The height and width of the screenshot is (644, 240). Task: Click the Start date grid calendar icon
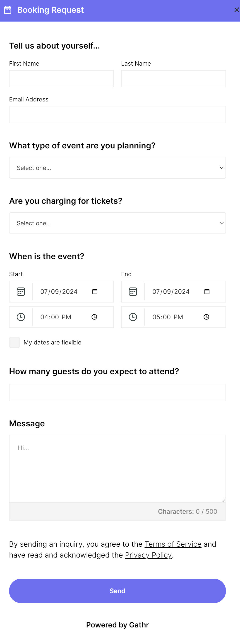tap(21, 292)
